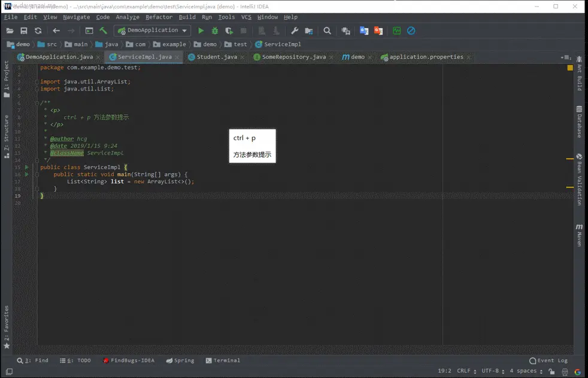Open the FindBugs-IDEA tool window

(128, 361)
